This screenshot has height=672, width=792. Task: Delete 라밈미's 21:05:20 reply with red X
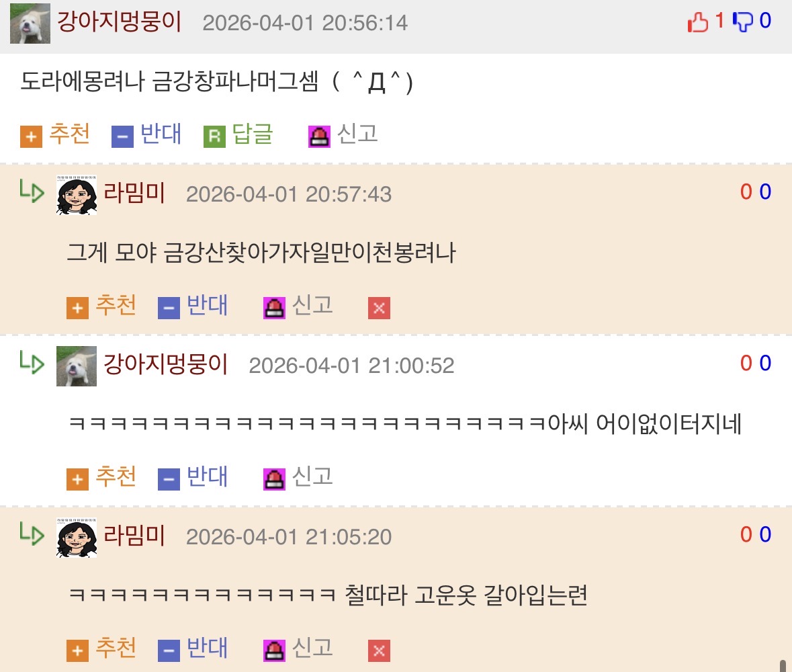[x=379, y=650]
